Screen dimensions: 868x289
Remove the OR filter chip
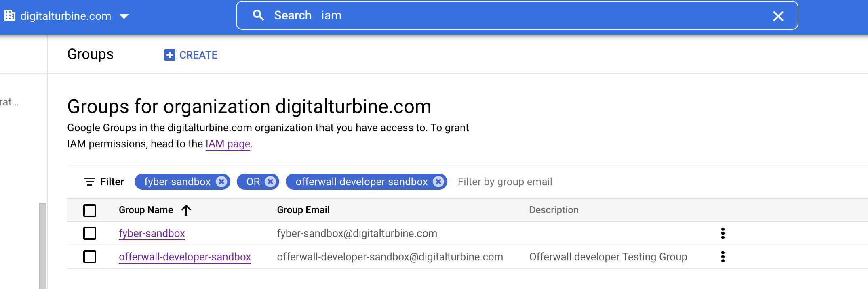tap(270, 182)
